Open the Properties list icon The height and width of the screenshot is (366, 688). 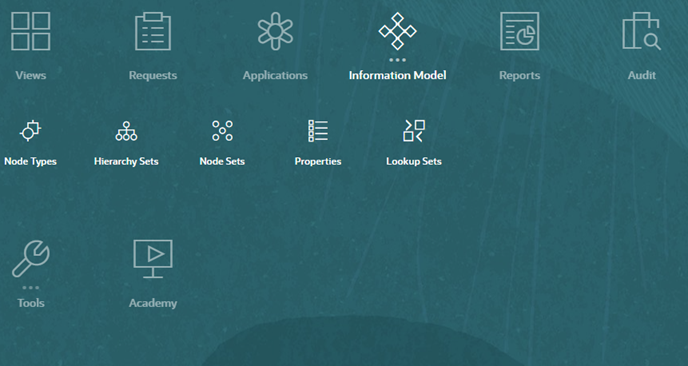click(x=318, y=131)
